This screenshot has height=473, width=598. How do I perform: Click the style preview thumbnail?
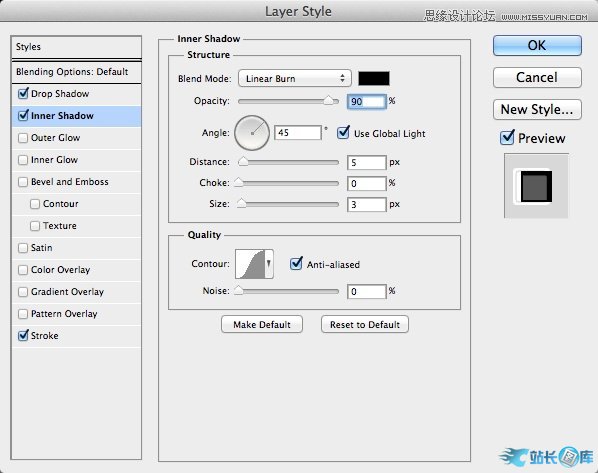click(x=536, y=186)
